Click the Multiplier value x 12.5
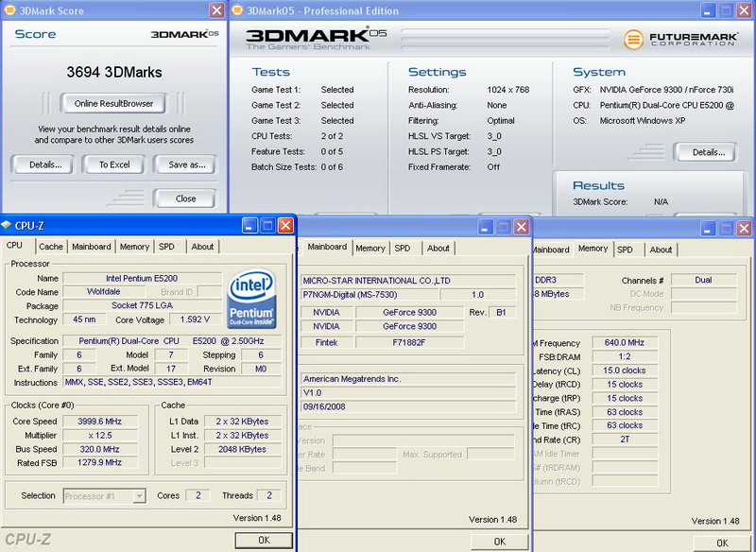 (100, 436)
